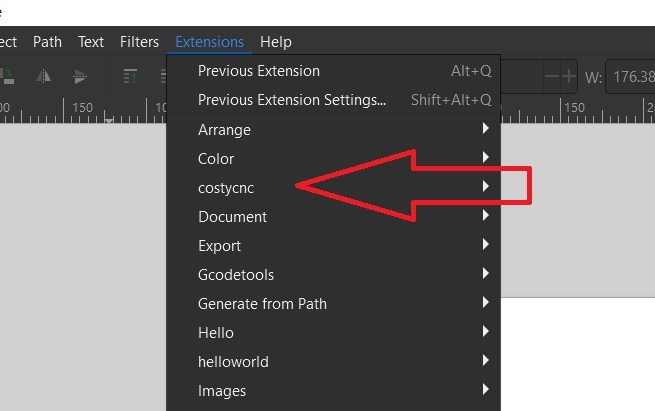Open the Help menu
Viewport: 655px width, 411px height.
[x=275, y=42]
